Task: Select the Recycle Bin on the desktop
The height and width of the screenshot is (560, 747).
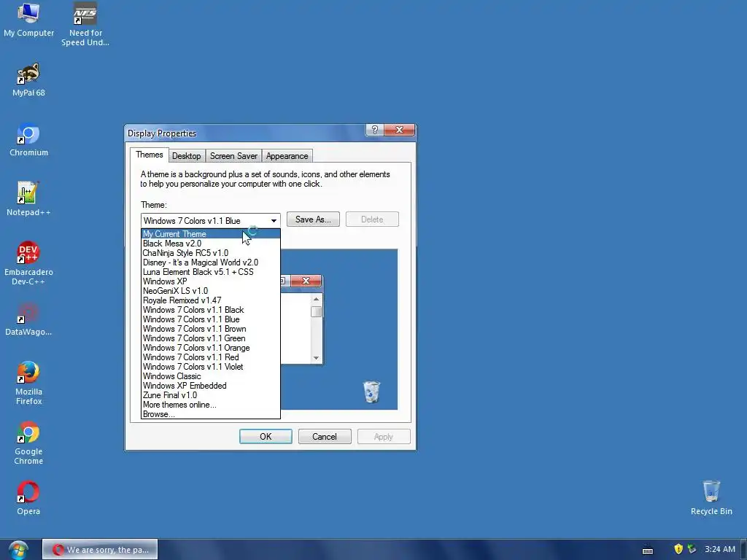Action: 711,498
